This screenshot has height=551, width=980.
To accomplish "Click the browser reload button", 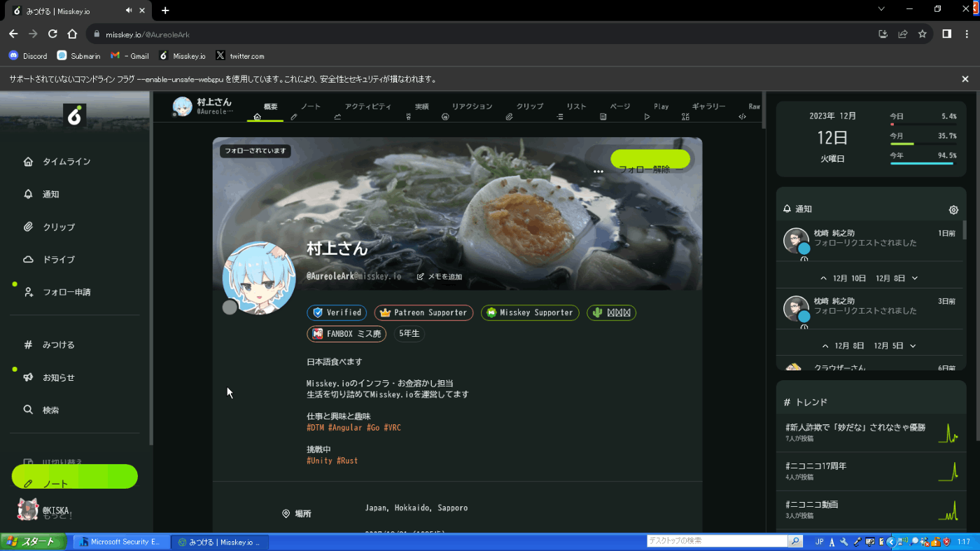I will 52,34.
